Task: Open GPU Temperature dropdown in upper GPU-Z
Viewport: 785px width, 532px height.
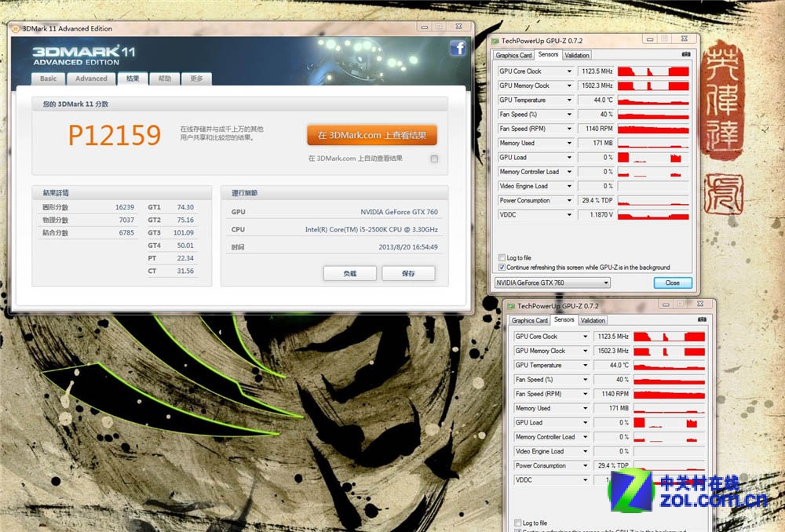Action: tap(569, 100)
